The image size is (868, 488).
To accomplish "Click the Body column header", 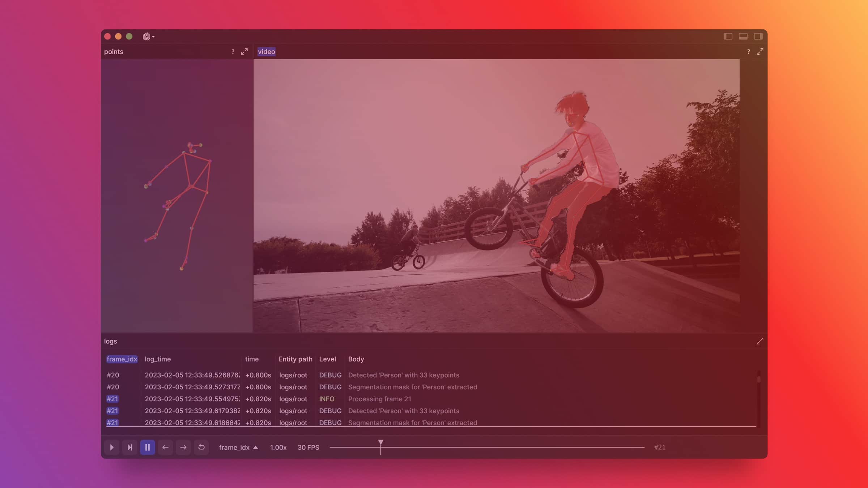I will (356, 359).
